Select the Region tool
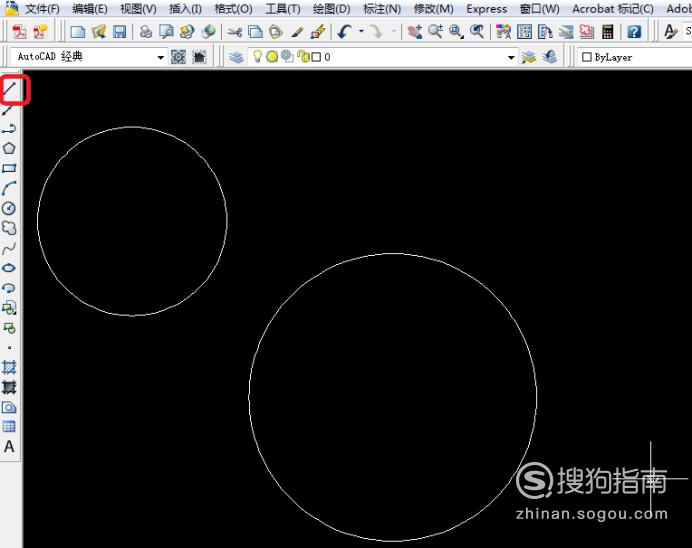 point(9,407)
